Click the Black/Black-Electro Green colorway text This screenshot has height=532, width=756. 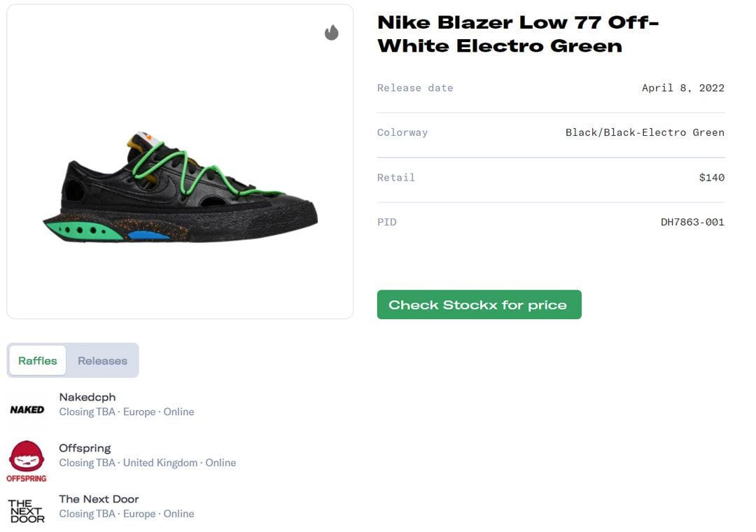pos(645,132)
